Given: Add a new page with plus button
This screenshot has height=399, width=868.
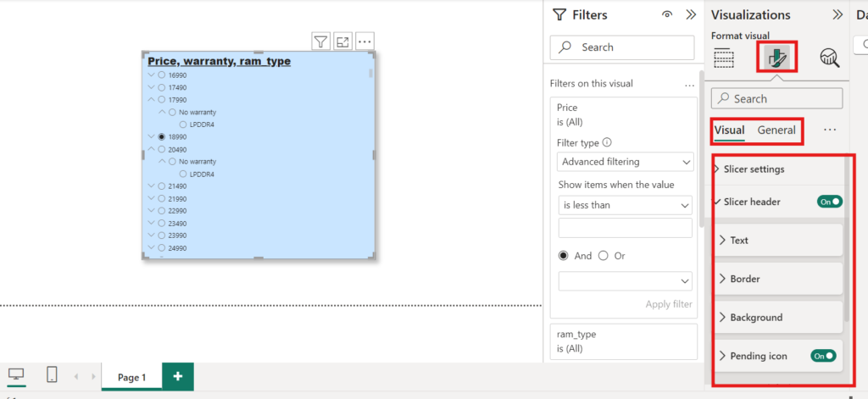Looking at the screenshot, I should click(x=178, y=376).
